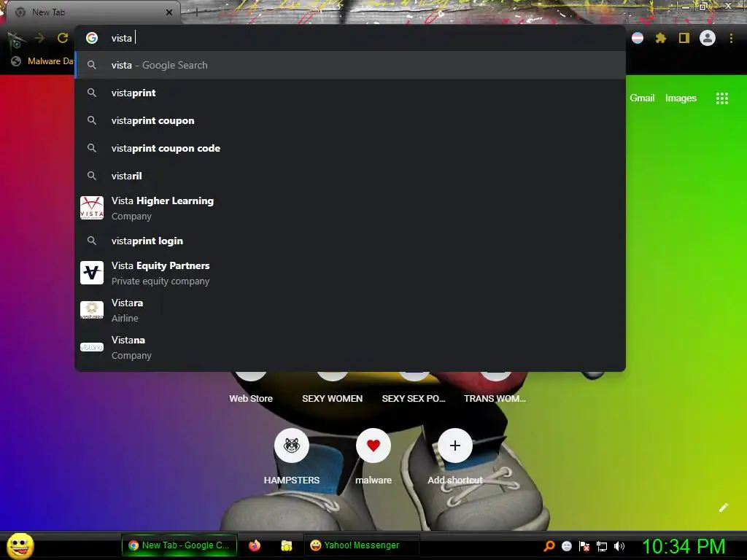
Task: Choose the Vistara Airline suggestion
Action: [350, 310]
